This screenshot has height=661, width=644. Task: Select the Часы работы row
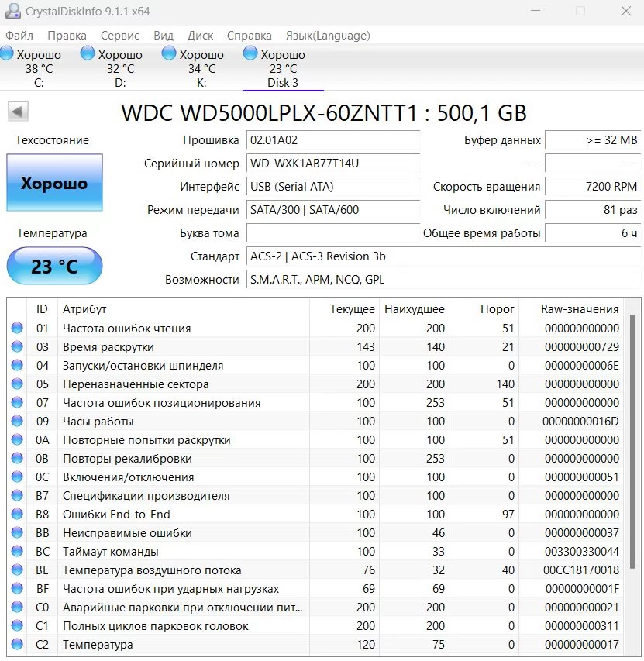[x=315, y=421]
